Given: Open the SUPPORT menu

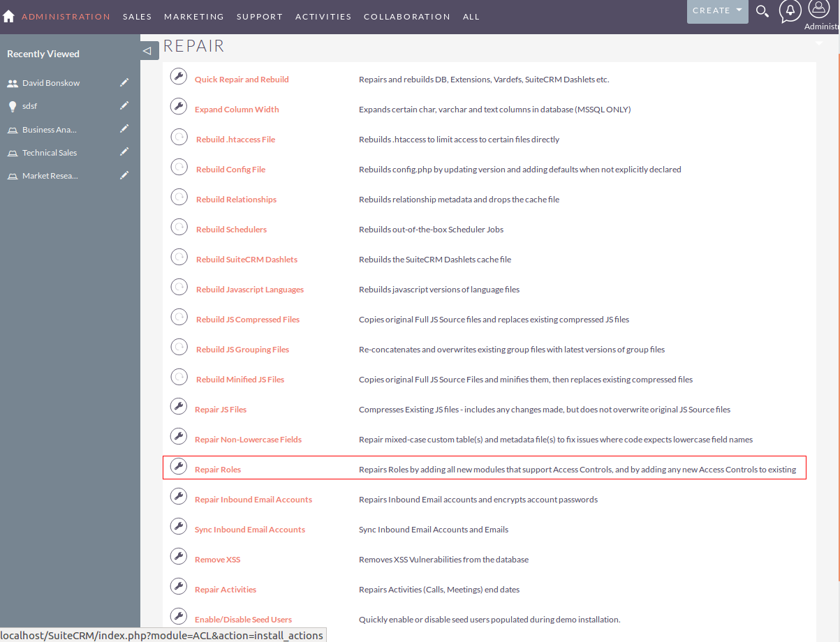Looking at the screenshot, I should point(260,17).
